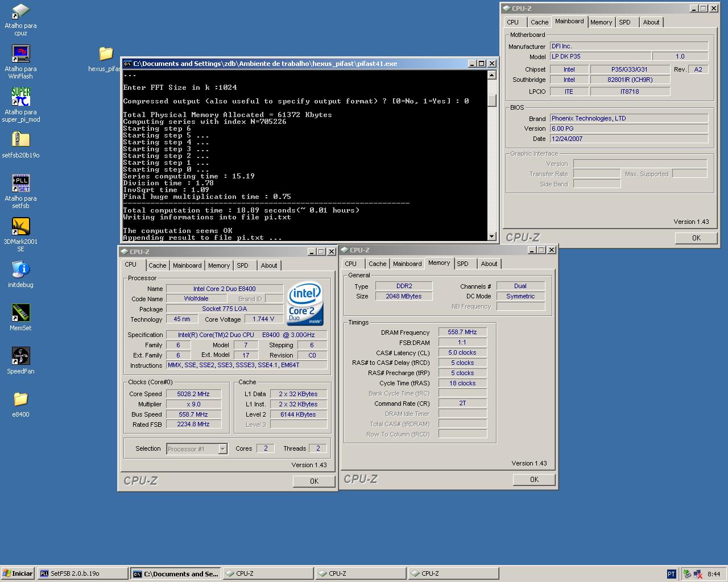
Task: Open the initdebug desktop icon
Action: [x=20, y=269]
